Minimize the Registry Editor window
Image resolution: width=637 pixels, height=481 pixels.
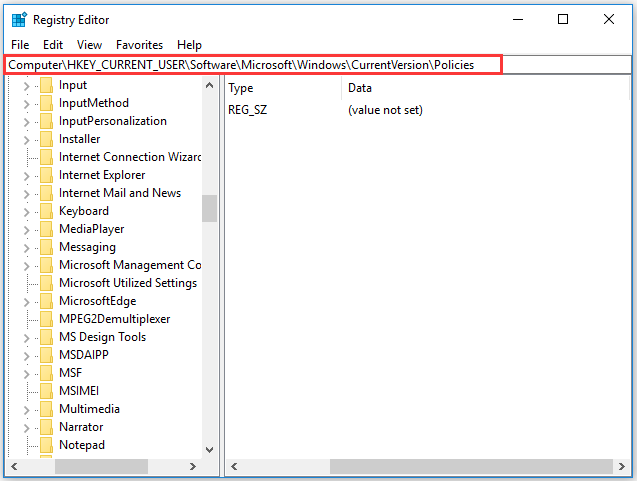pos(518,19)
